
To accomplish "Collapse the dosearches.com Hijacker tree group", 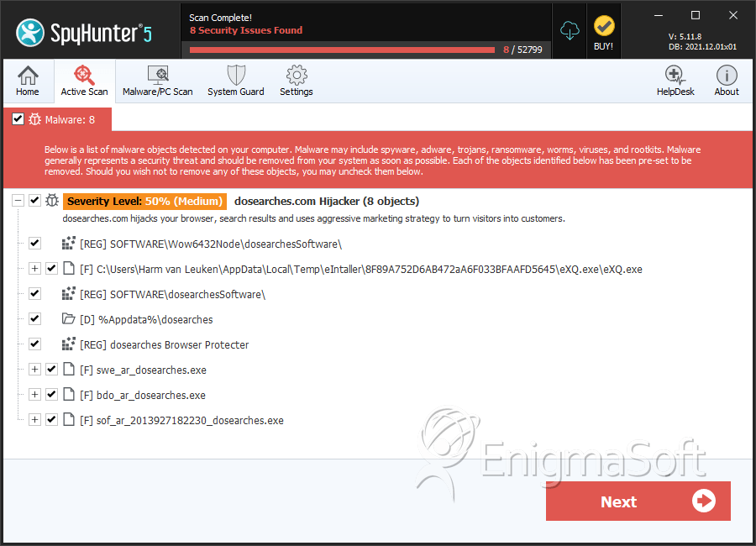I will point(18,200).
